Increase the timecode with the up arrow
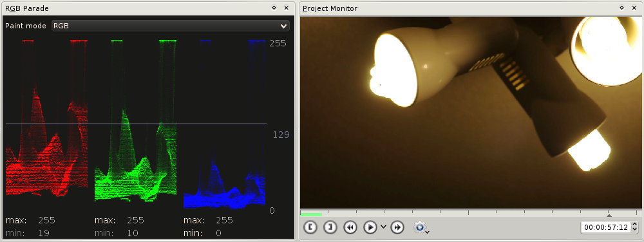 pos(634,225)
